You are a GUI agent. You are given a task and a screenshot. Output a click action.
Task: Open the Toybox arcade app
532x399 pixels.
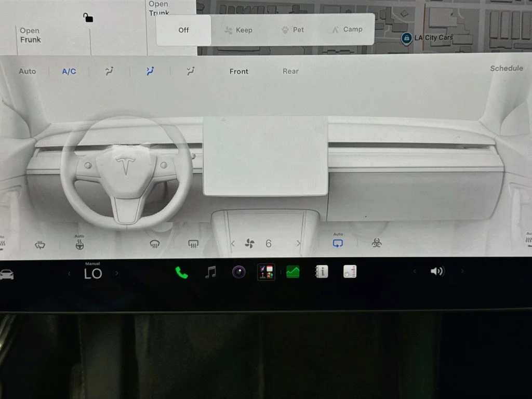[x=266, y=272]
